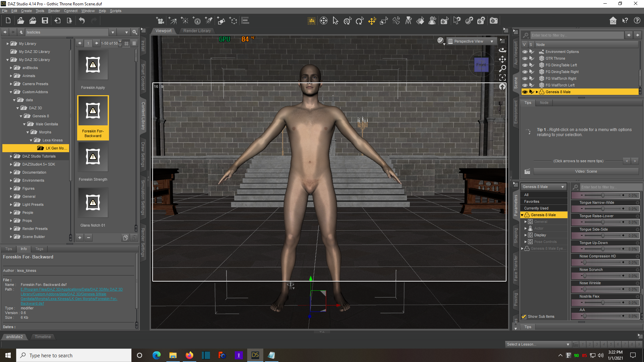Viewport: 644px width, 362px height.
Task: Go to next content page arrow
Action: 97,43
